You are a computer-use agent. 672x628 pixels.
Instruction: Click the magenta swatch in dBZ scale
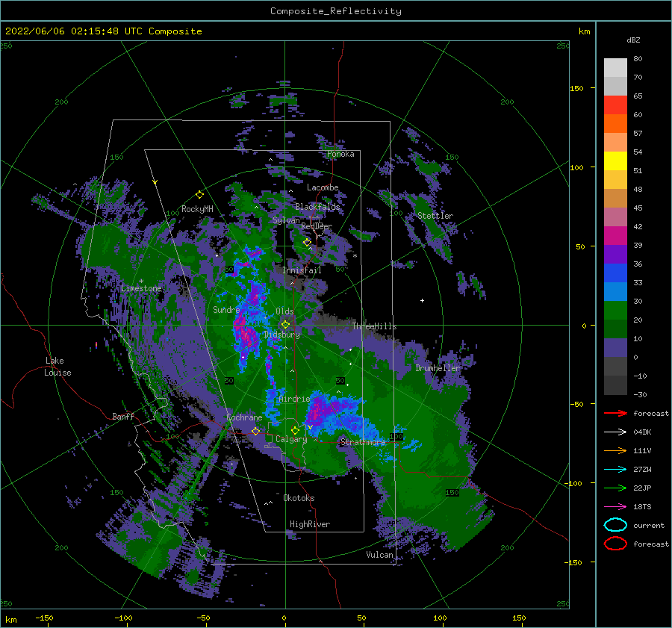point(615,236)
